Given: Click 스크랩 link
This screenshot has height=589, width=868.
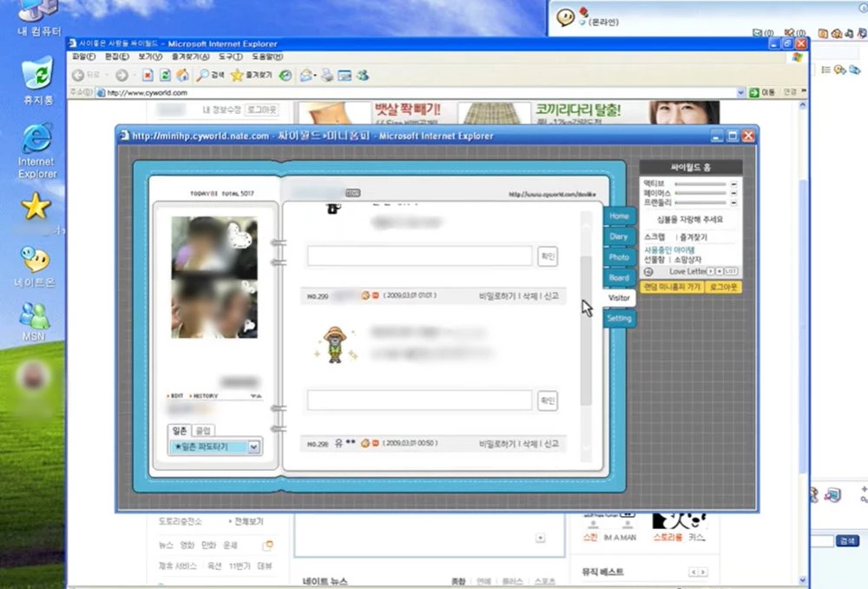Looking at the screenshot, I should click(654, 237).
